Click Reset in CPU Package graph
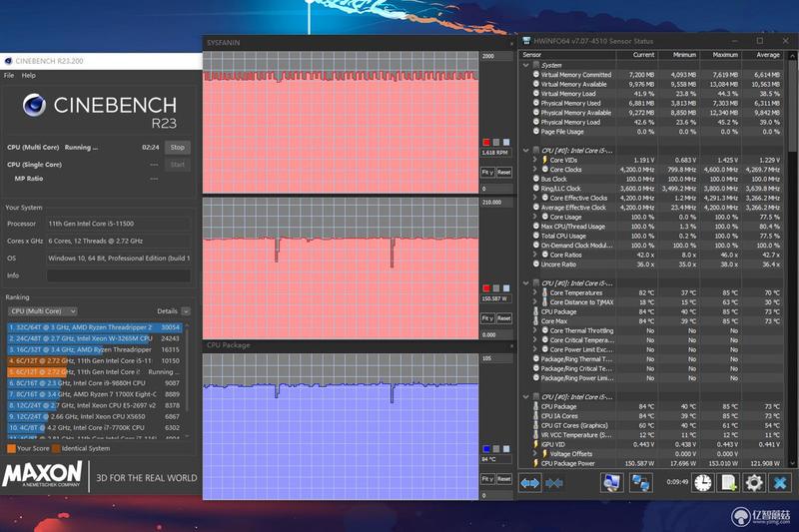This screenshot has width=799, height=532. [x=504, y=479]
